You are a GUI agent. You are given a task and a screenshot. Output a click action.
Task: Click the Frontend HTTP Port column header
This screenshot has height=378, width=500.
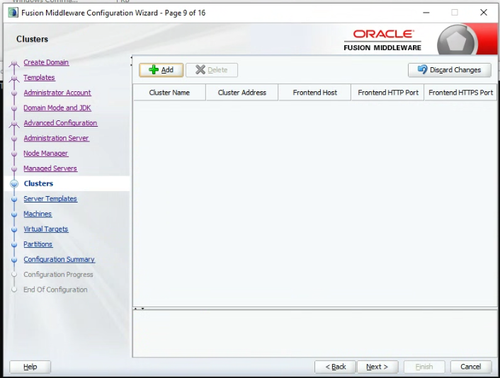click(388, 92)
